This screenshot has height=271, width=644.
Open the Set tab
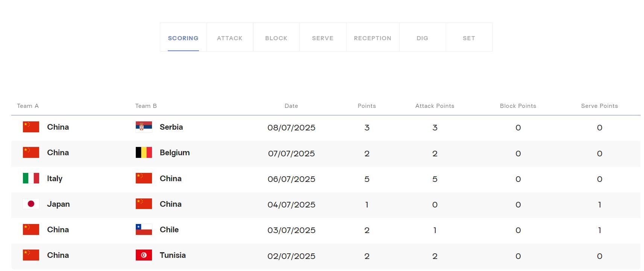coord(469,38)
